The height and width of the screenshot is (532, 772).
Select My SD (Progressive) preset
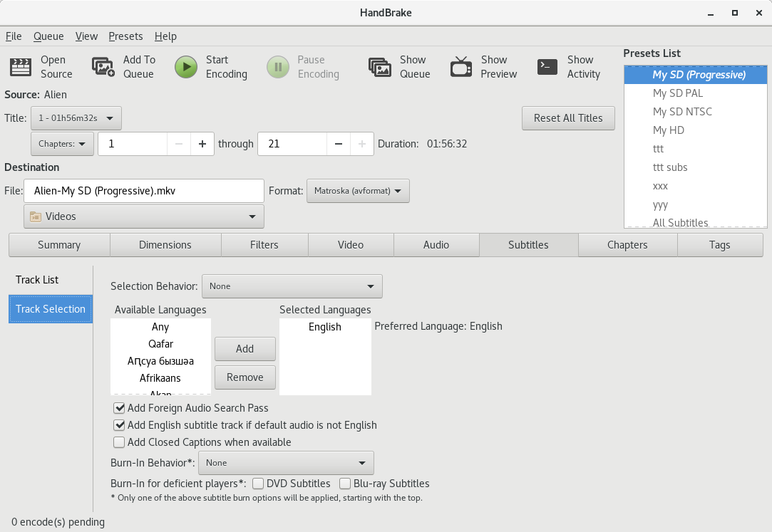(x=695, y=75)
